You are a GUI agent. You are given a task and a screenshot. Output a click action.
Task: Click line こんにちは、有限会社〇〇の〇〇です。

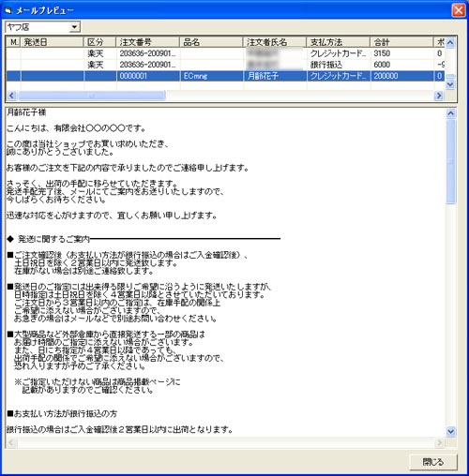(x=77, y=128)
